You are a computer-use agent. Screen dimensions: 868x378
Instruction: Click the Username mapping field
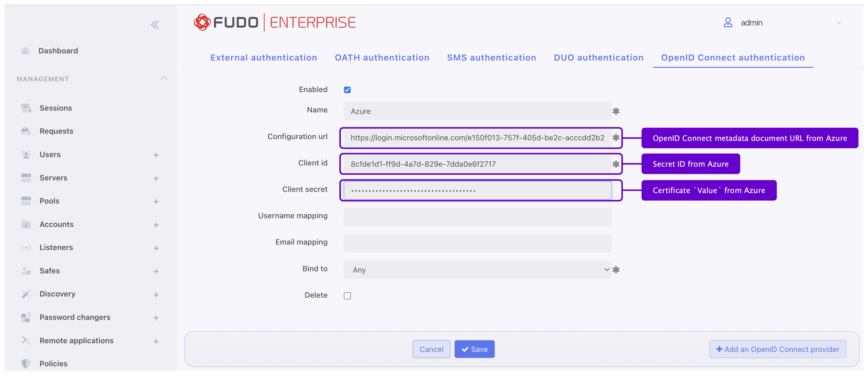477,217
